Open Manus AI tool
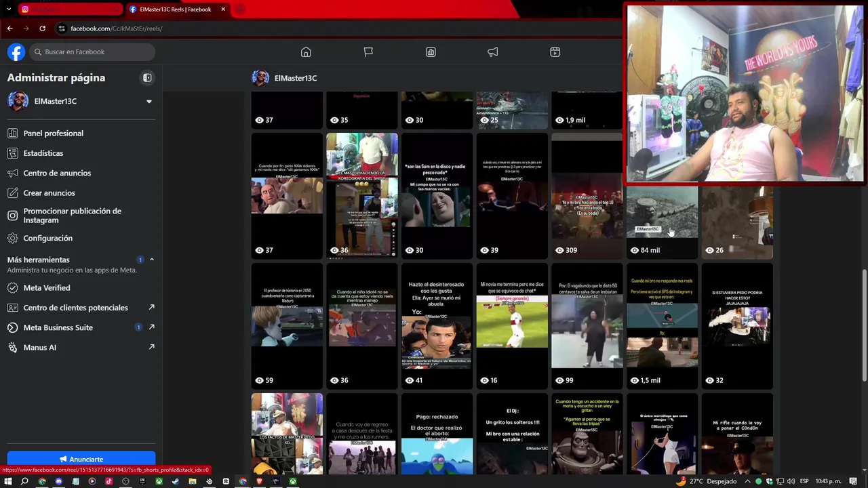The height and width of the screenshot is (488, 868). coord(81,347)
